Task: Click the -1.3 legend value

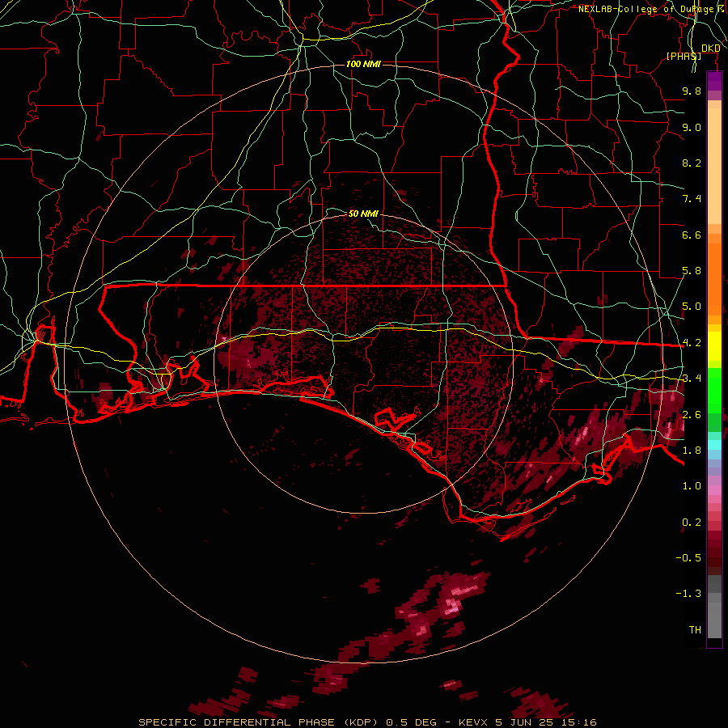Action: click(x=688, y=594)
